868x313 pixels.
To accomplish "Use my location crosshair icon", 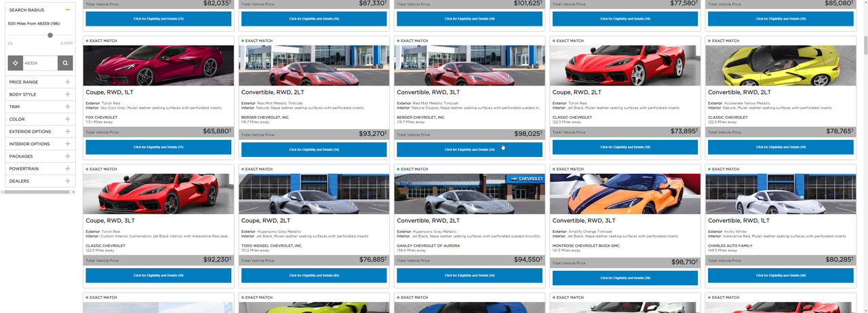I will [15, 63].
